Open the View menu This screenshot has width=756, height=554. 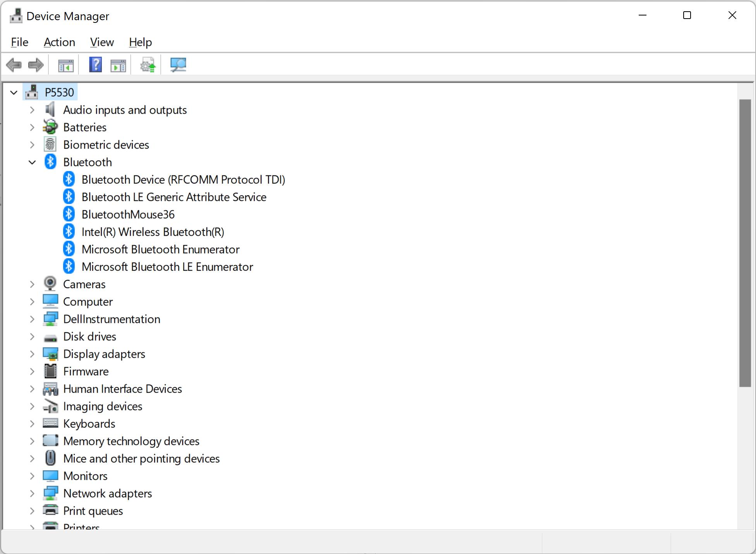pyautogui.click(x=102, y=42)
